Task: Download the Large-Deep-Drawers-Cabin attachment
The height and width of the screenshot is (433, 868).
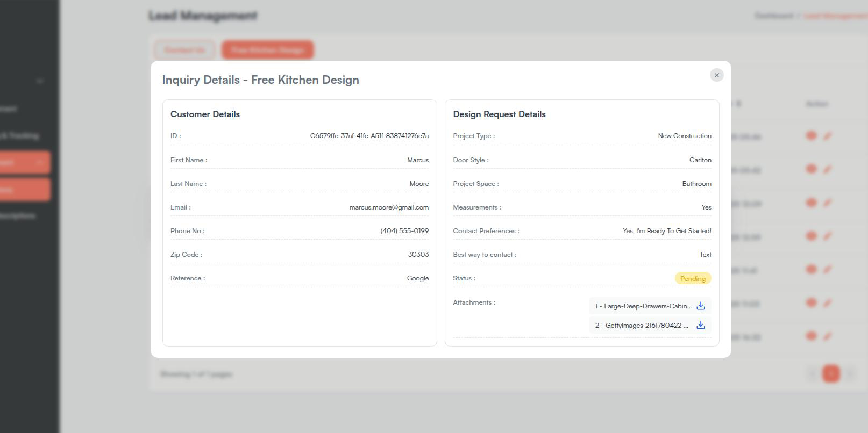Action: (701, 306)
